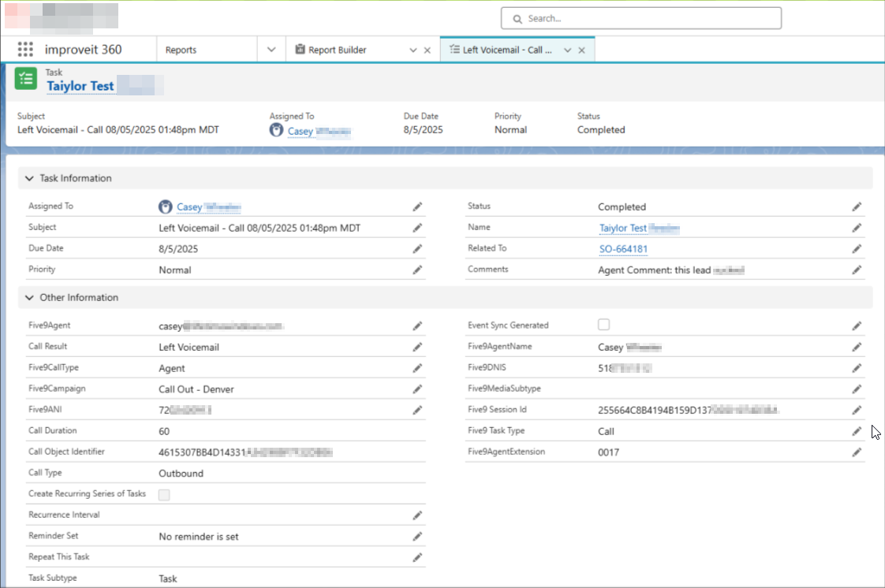Edit the Related To pencil icon

pyautogui.click(x=857, y=248)
